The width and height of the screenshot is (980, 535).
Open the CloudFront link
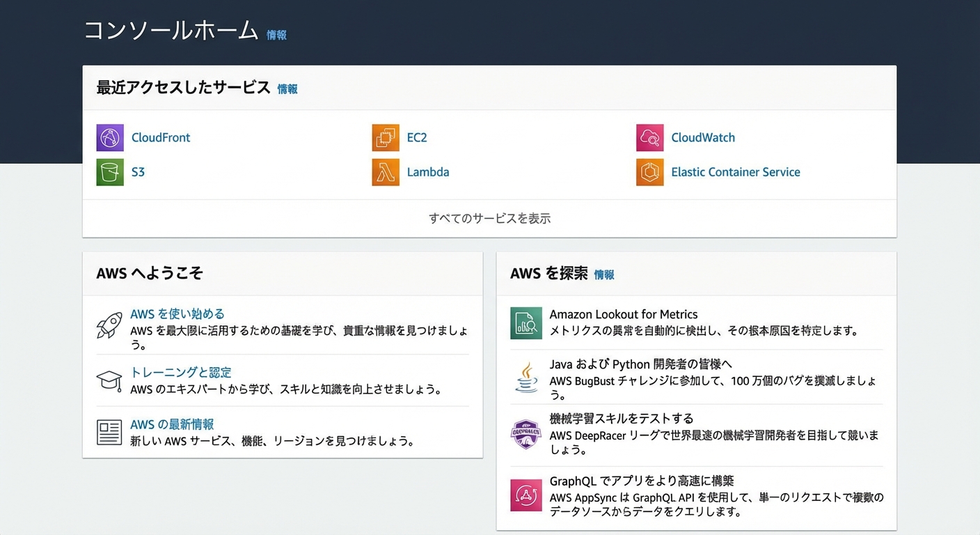tap(161, 138)
